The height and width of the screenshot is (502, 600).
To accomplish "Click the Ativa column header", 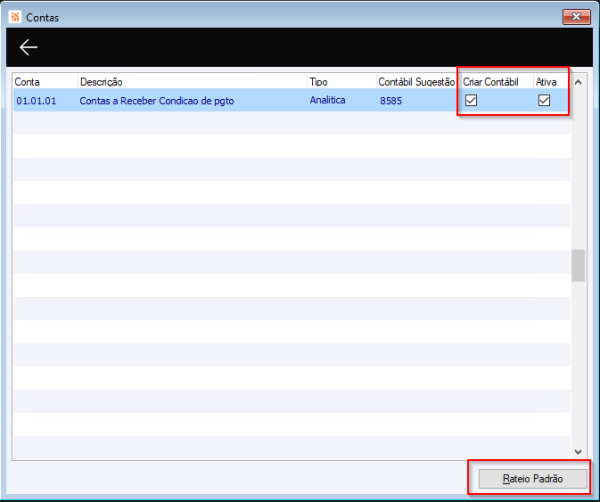I will [550, 81].
